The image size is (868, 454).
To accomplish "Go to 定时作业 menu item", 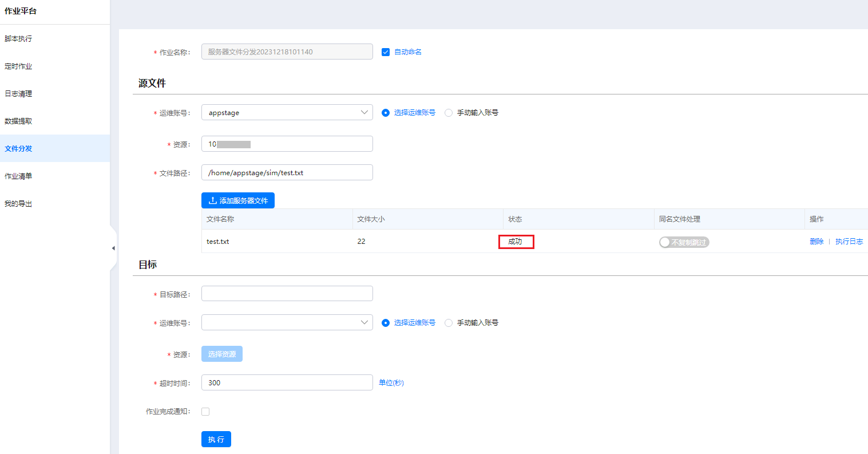I will point(18,66).
